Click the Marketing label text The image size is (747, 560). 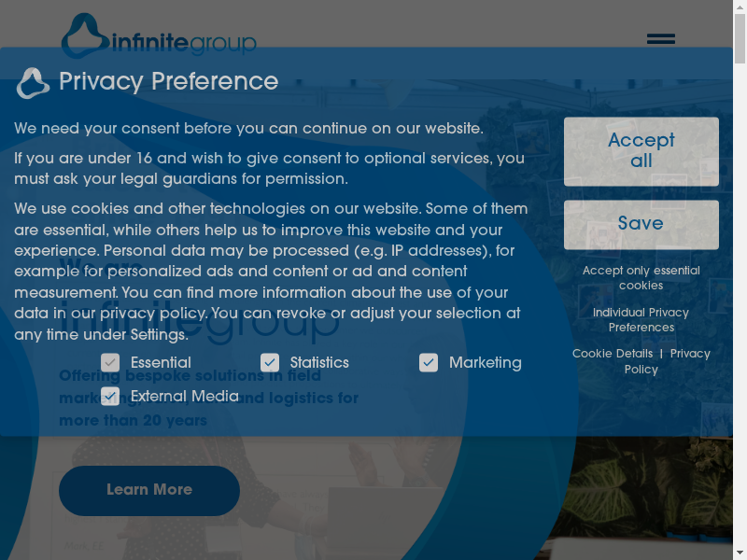coord(485,362)
